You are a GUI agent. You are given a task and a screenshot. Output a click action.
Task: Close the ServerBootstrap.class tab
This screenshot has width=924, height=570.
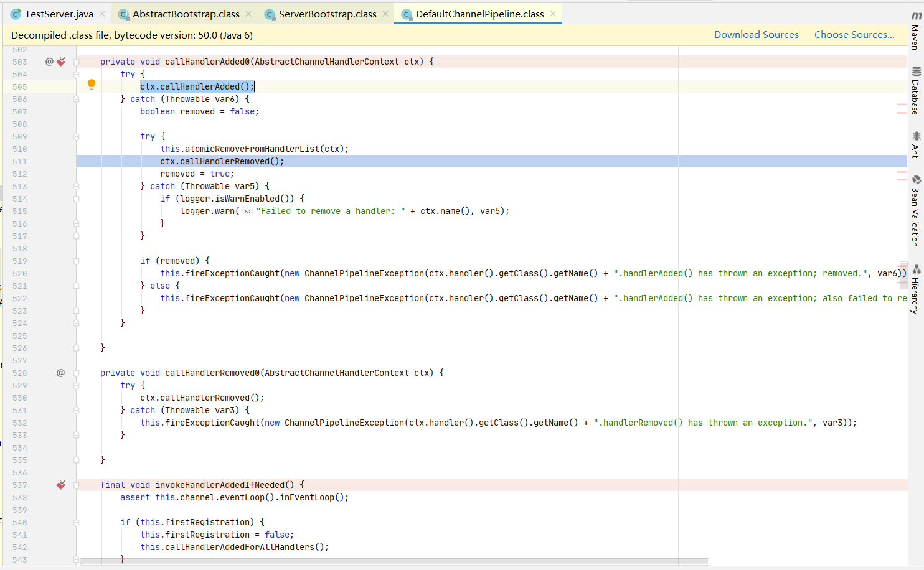[x=385, y=14]
